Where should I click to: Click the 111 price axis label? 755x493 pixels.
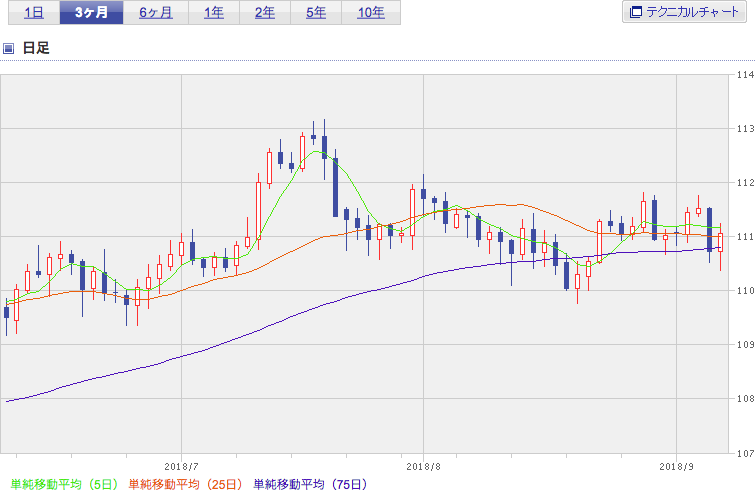tap(745, 236)
